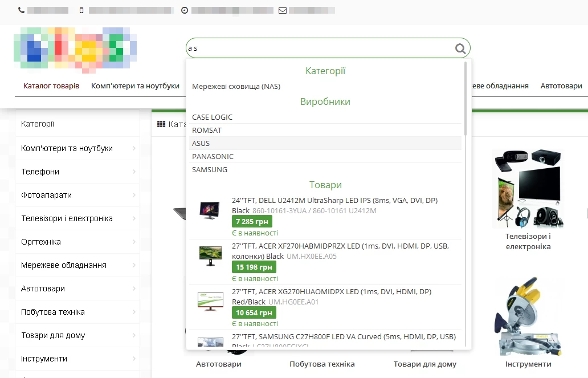Image resolution: width=588 pixels, height=378 pixels.
Task: Open Товари для дому tile caption
Action: (425, 364)
